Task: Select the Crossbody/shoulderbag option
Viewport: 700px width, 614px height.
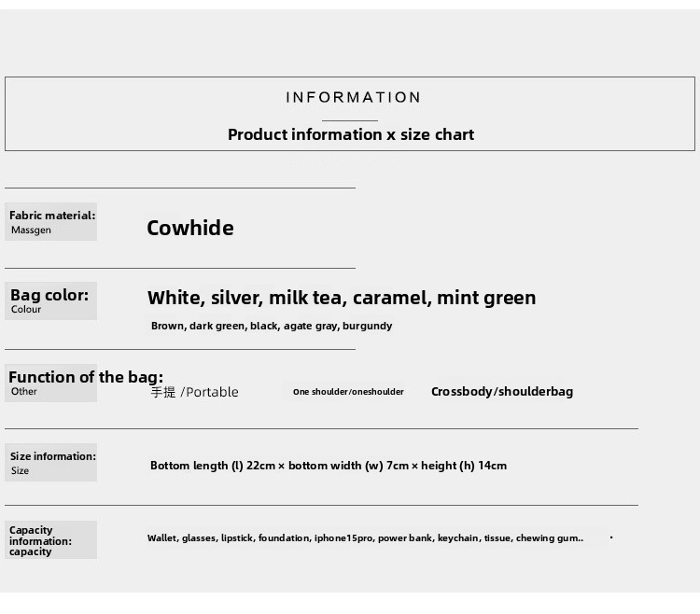Action: click(x=502, y=392)
